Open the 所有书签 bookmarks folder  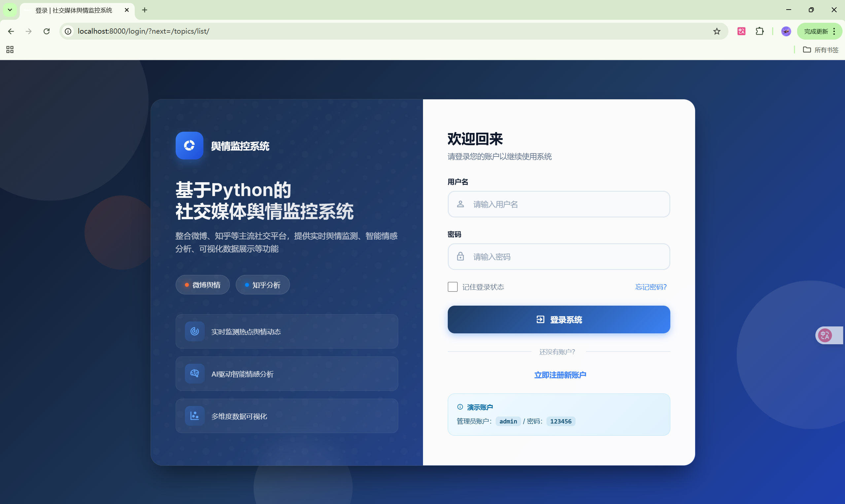pos(821,50)
